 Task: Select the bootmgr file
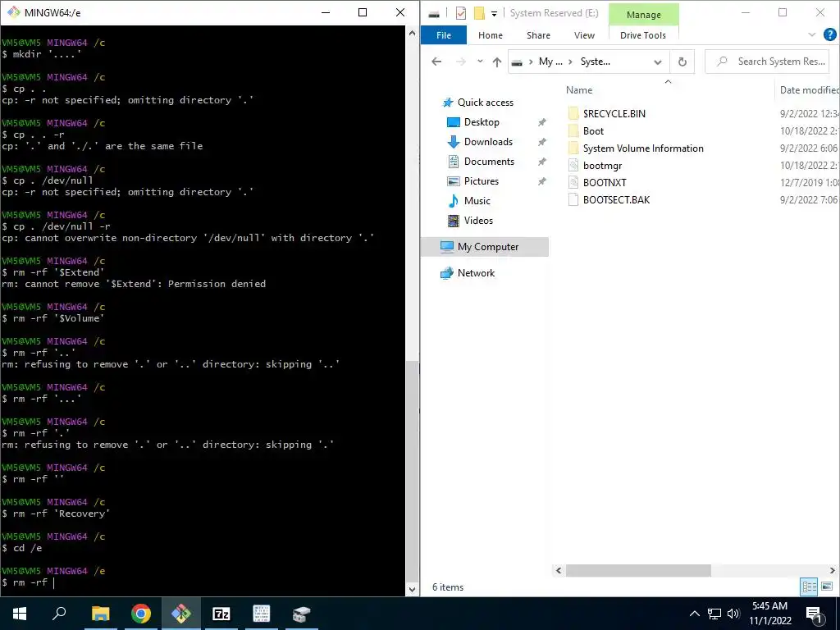click(602, 166)
